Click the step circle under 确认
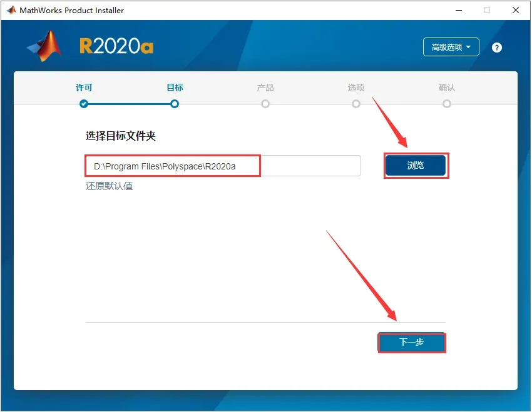Image resolution: width=532 pixels, height=412 pixels. point(447,104)
